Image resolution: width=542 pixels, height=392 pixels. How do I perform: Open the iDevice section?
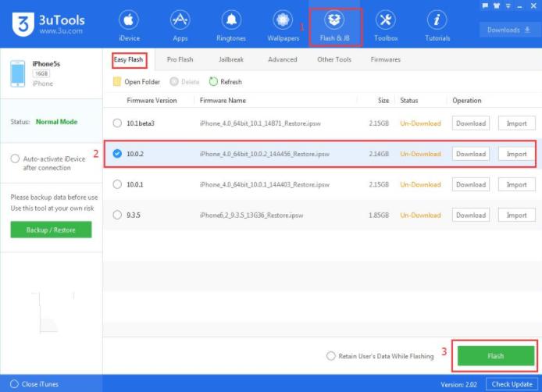pyautogui.click(x=129, y=27)
